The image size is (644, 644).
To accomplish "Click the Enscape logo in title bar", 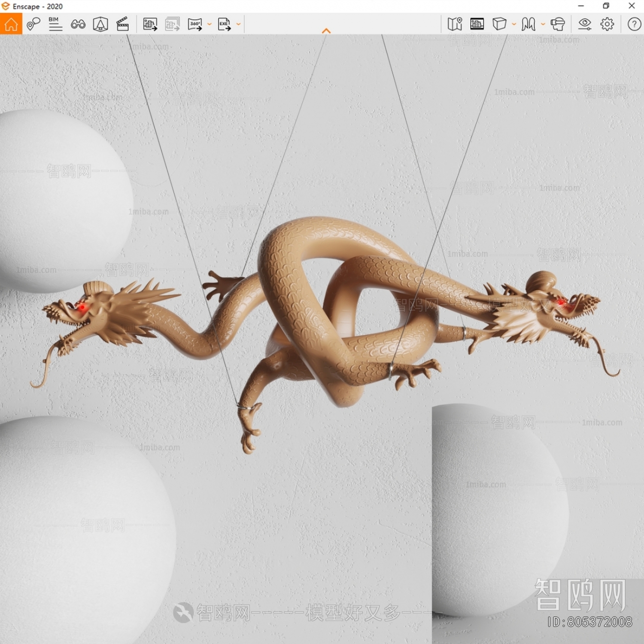I will 5,6.
